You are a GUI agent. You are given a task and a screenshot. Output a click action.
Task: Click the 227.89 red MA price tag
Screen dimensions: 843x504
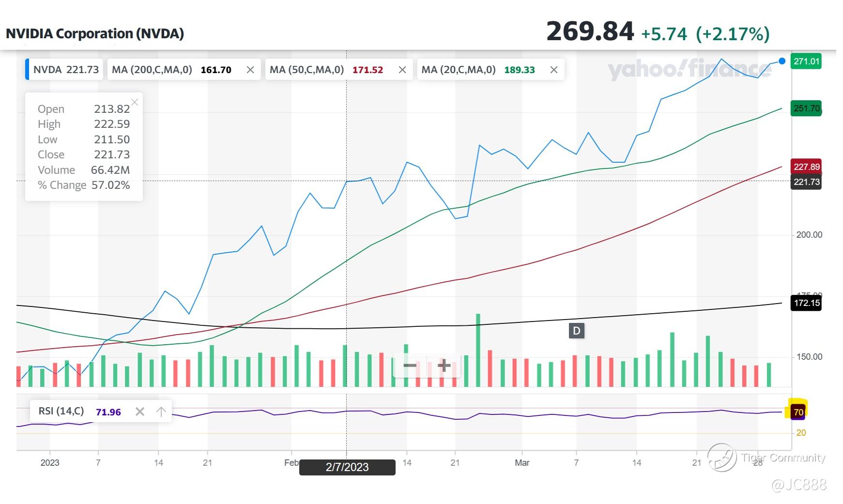coord(806,167)
